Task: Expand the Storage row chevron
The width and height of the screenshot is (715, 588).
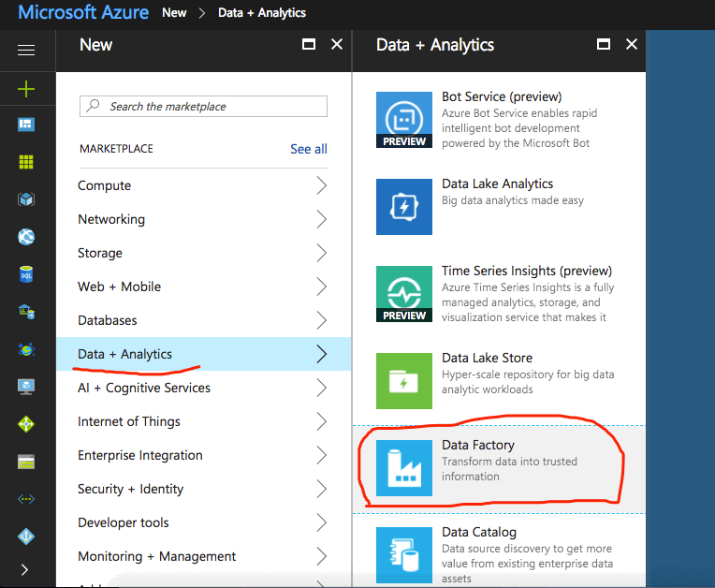Action: pos(322,253)
